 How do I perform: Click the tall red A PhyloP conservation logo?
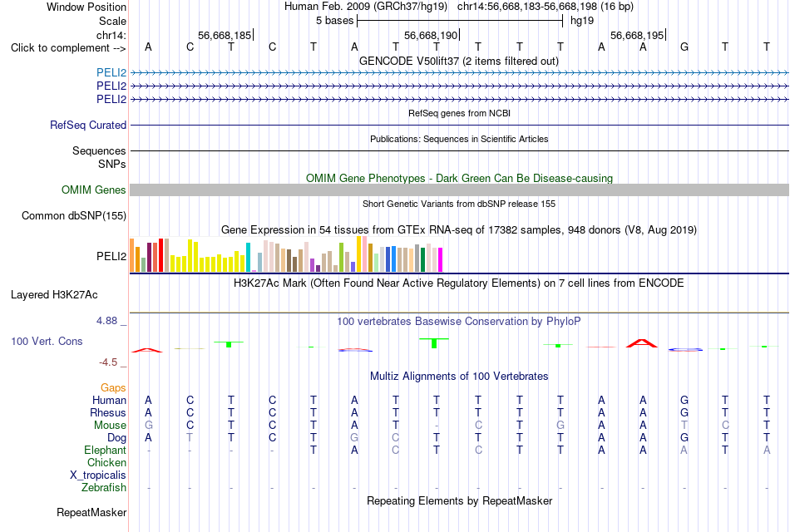642,343
